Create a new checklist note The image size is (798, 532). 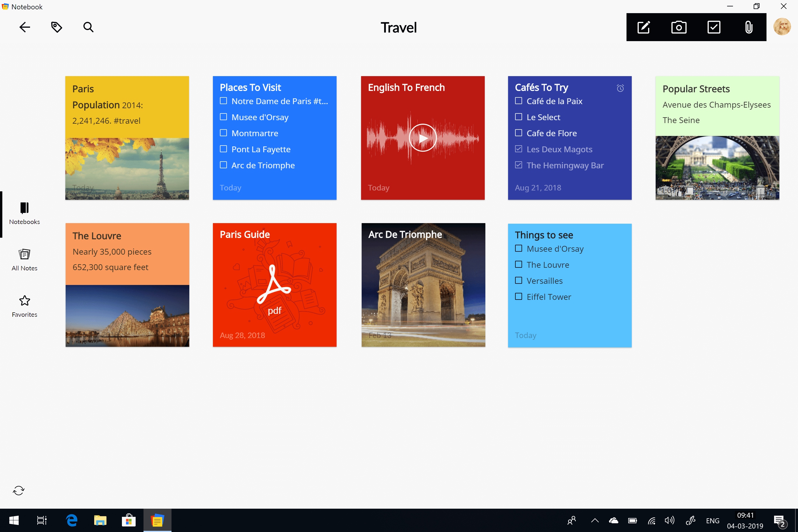pyautogui.click(x=714, y=27)
